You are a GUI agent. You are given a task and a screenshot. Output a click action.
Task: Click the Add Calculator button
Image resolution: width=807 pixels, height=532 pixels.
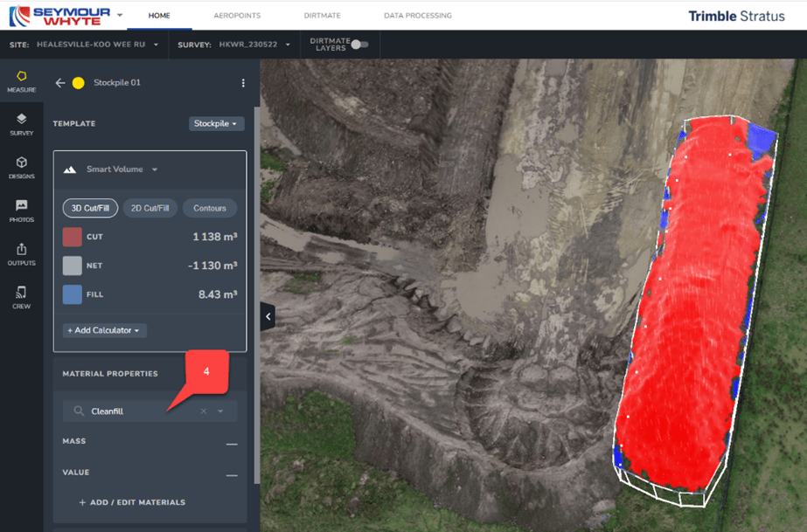tap(105, 330)
